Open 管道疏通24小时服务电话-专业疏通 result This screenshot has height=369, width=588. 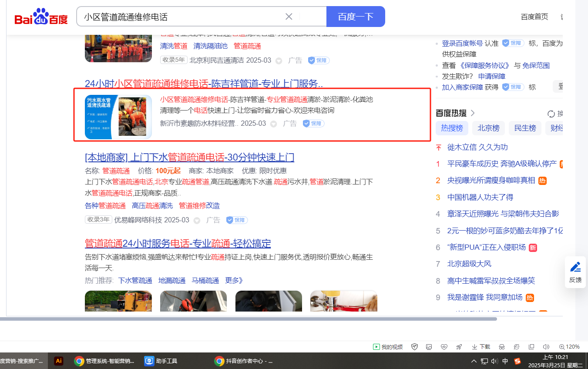[x=178, y=243]
